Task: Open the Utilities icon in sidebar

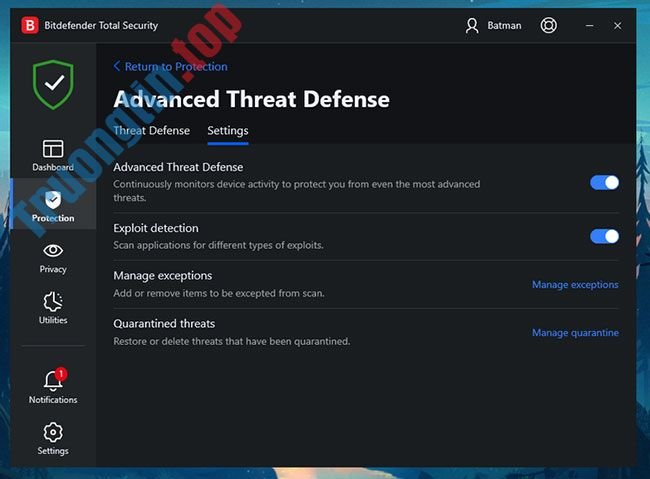Action: coord(53,302)
